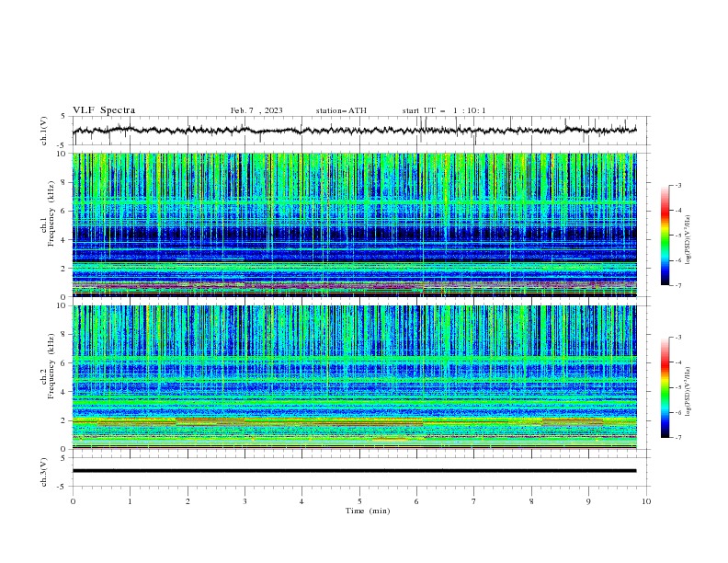Click the "ch.3(V)" axis label
Screen dimensions: 728x563
[44, 472]
